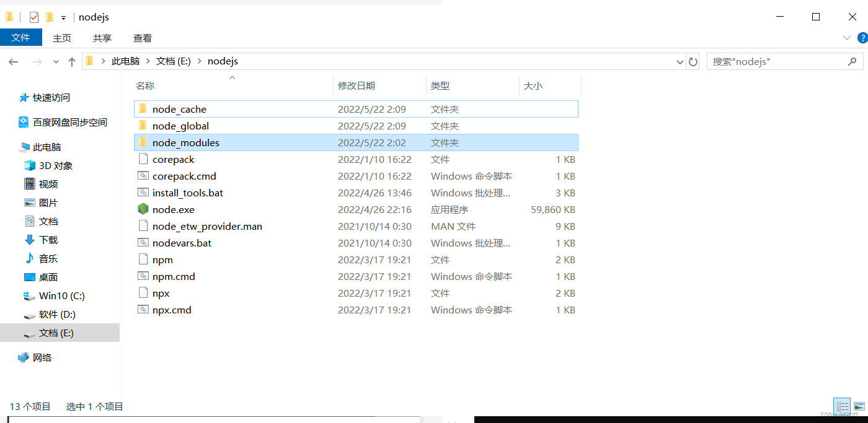Screen dimensions: 868x423
Task: Select 文档 (E:) drive in sidebar
Action: coord(60,333)
